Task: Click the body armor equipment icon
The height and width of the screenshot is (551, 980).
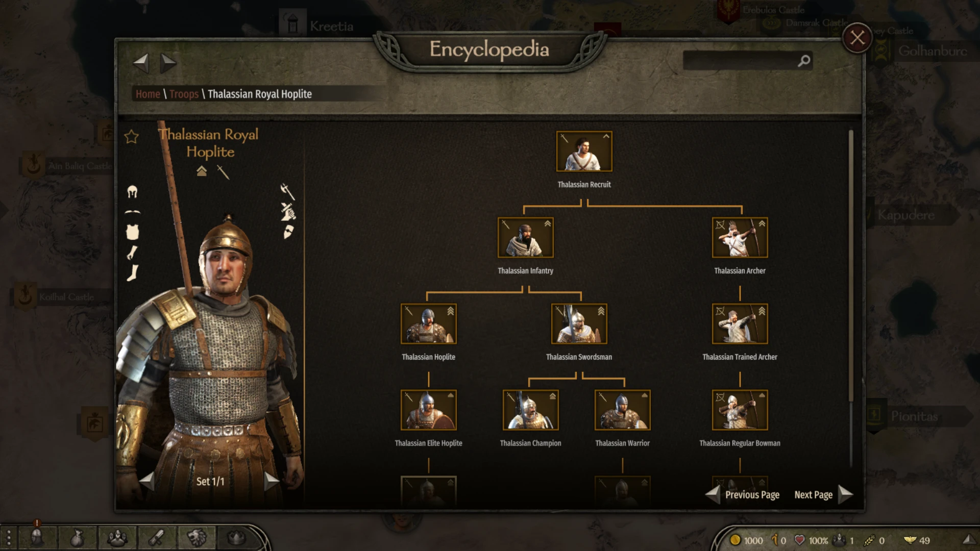Action: [x=132, y=232]
